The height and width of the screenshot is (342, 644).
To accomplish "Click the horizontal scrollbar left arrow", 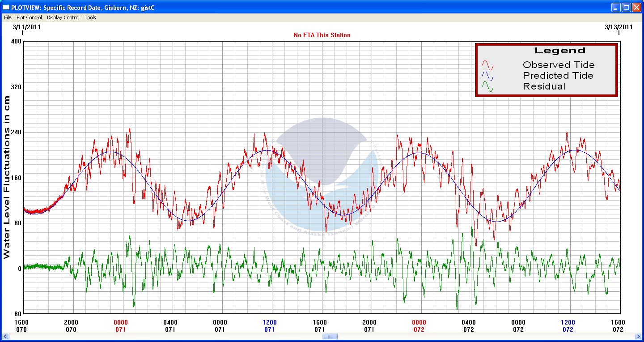I will coord(6,337).
